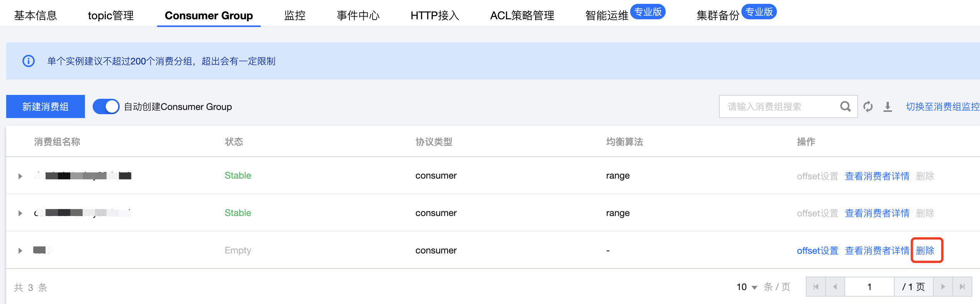Click the consumer group search field
980x304 pixels.
(x=780, y=106)
